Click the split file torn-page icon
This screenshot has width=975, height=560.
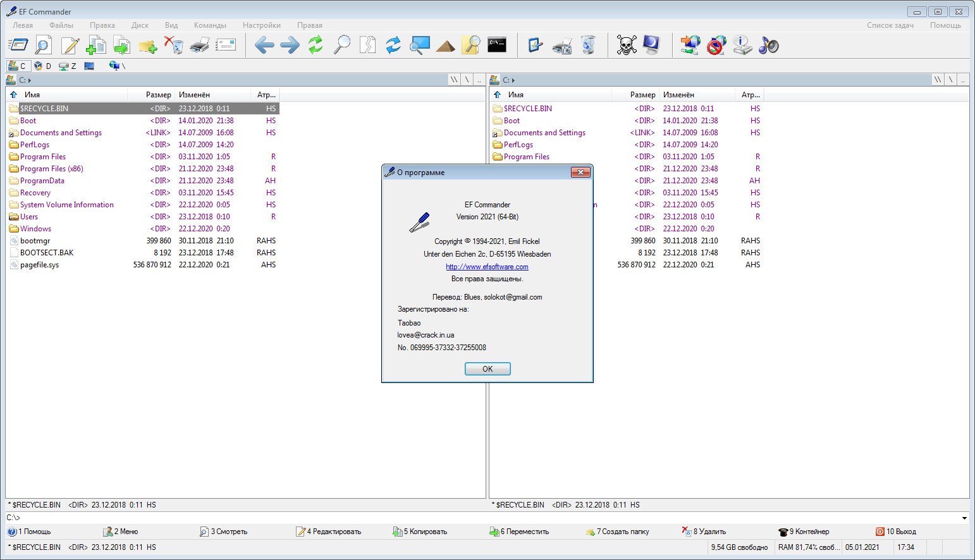[367, 45]
